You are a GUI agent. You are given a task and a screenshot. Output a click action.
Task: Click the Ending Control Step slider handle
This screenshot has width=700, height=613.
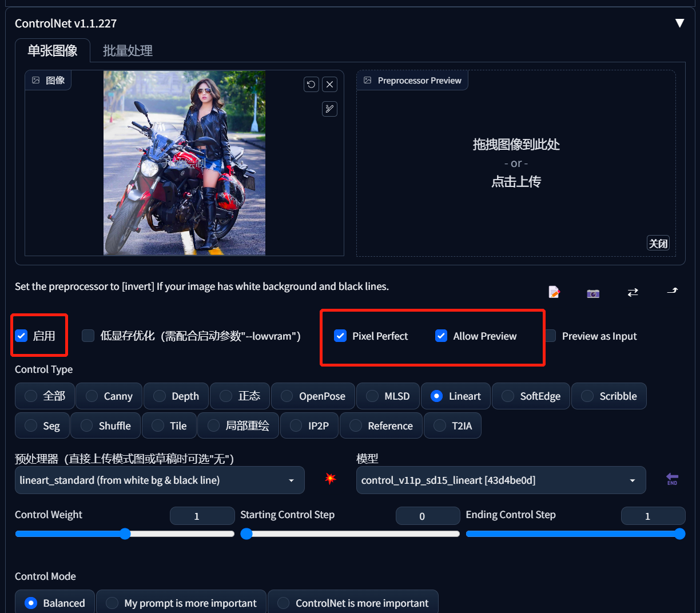[679, 534]
